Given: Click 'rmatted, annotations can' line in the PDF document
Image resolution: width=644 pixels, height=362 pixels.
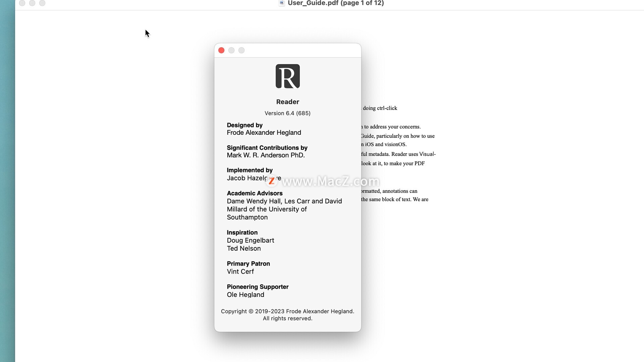Looking at the screenshot, I should point(389,191).
